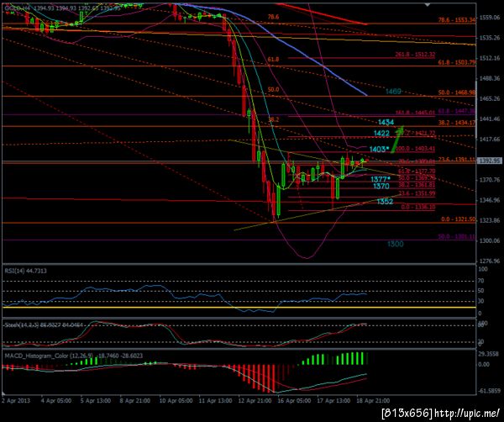Click the -61.5859 value on MACD scale
The height and width of the screenshot is (422, 504).
point(489,391)
